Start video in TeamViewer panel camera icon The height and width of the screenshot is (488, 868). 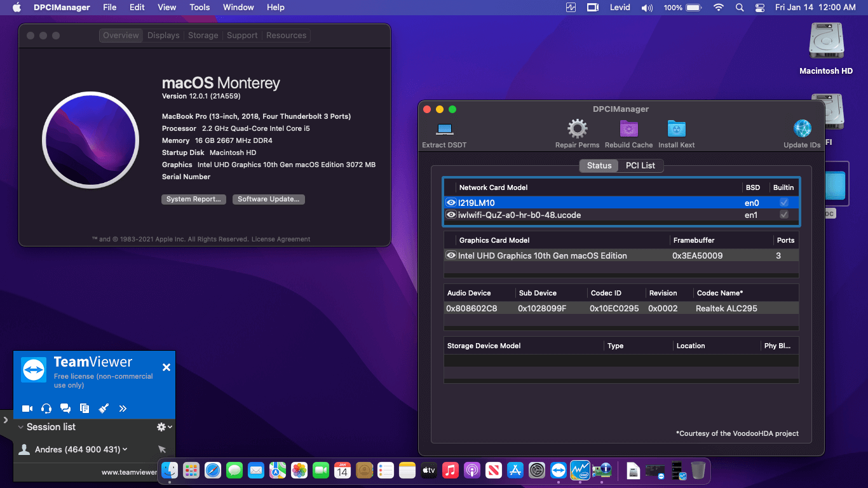27,409
